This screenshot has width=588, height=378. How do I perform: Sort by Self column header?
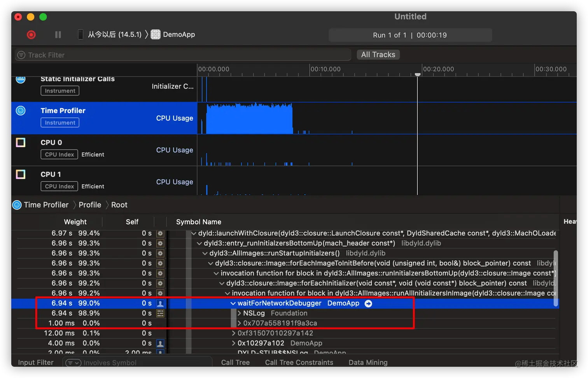132,222
